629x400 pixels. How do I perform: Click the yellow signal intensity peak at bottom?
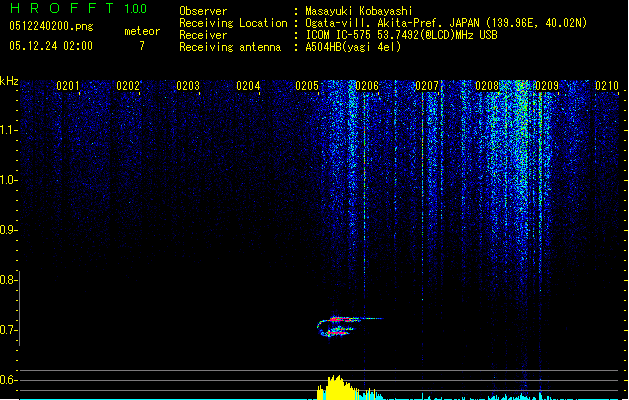pos(336,388)
